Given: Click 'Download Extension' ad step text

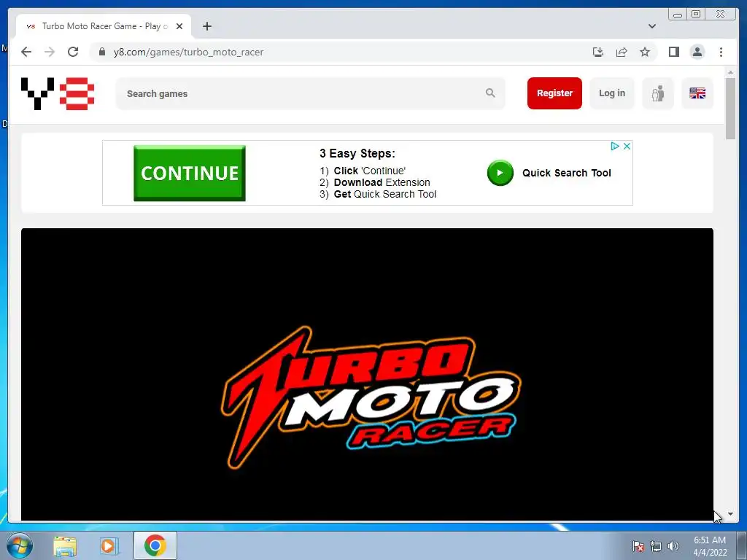Looking at the screenshot, I should 382,182.
